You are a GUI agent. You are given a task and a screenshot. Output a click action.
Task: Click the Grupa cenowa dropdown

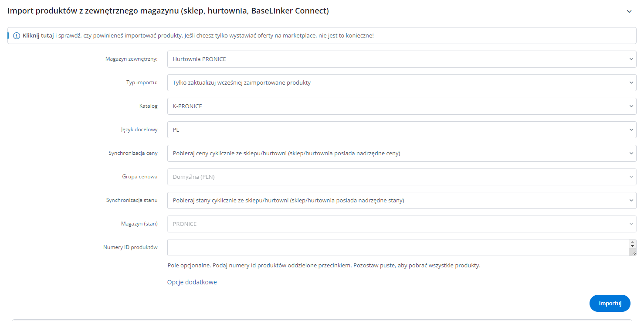[x=401, y=177]
